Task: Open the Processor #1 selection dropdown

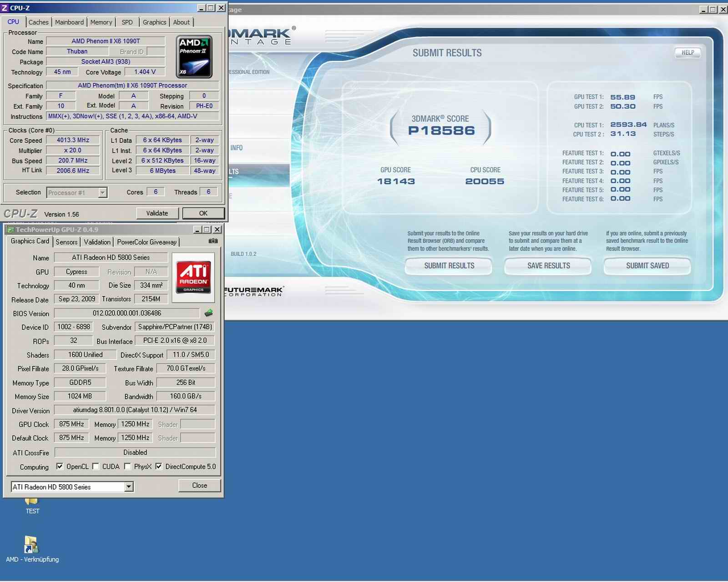Action: click(77, 192)
